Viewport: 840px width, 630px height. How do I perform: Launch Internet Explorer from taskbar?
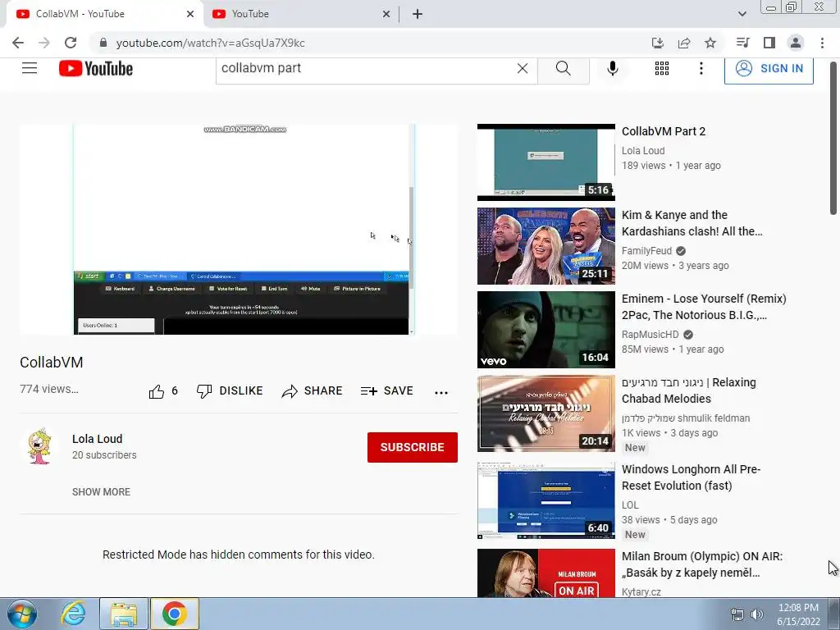click(x=73, y=614)
